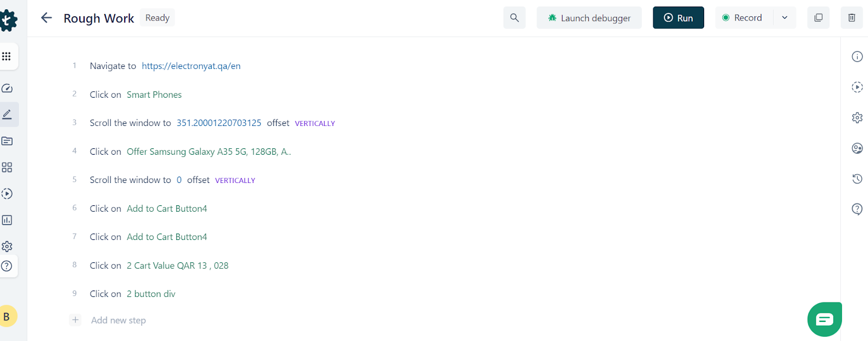Viewport: 868px width, 341px height.
Task: Click the Add new step field
Action: 118,320
